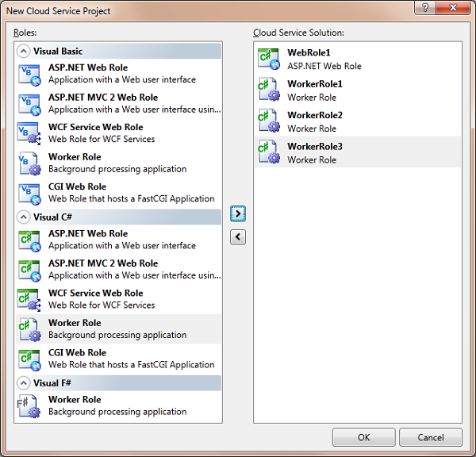Click the Visual Basic Worker Role icon
Viewport: 476px width, 457px height.
[x=29, y=163]
